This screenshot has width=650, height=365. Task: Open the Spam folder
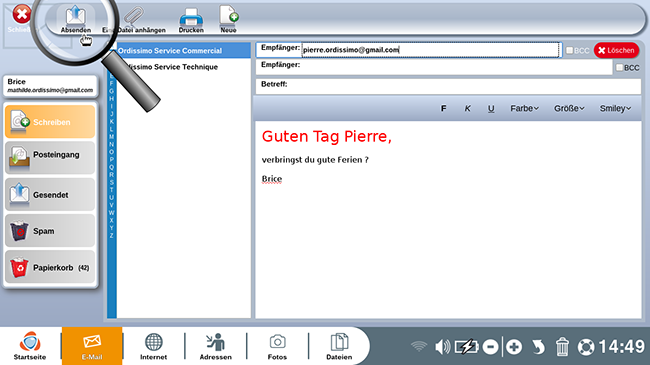point(50,231)
